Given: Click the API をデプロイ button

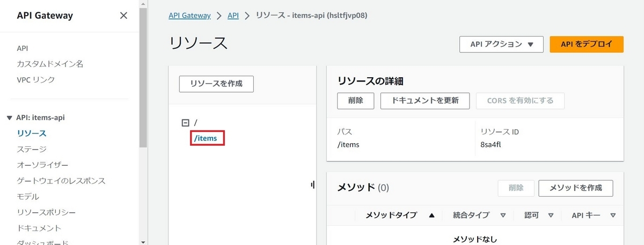Looking at the screenshot, I should coord(587,44).
